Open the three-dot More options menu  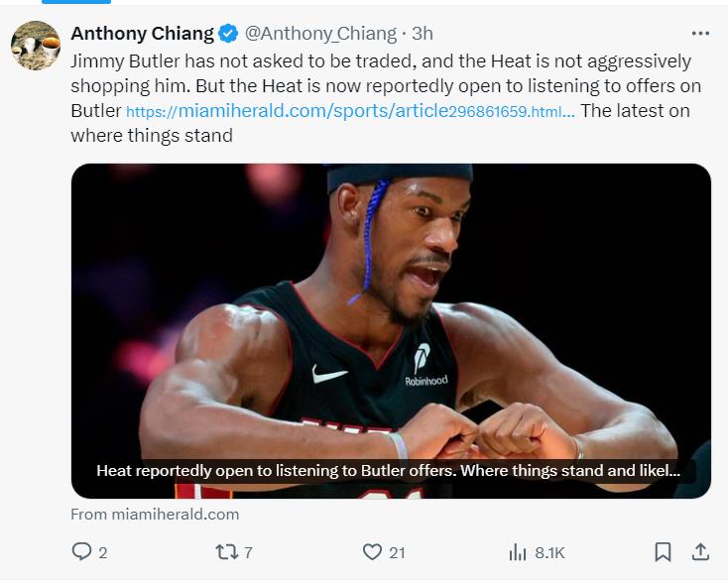click(x=700, y=33)
